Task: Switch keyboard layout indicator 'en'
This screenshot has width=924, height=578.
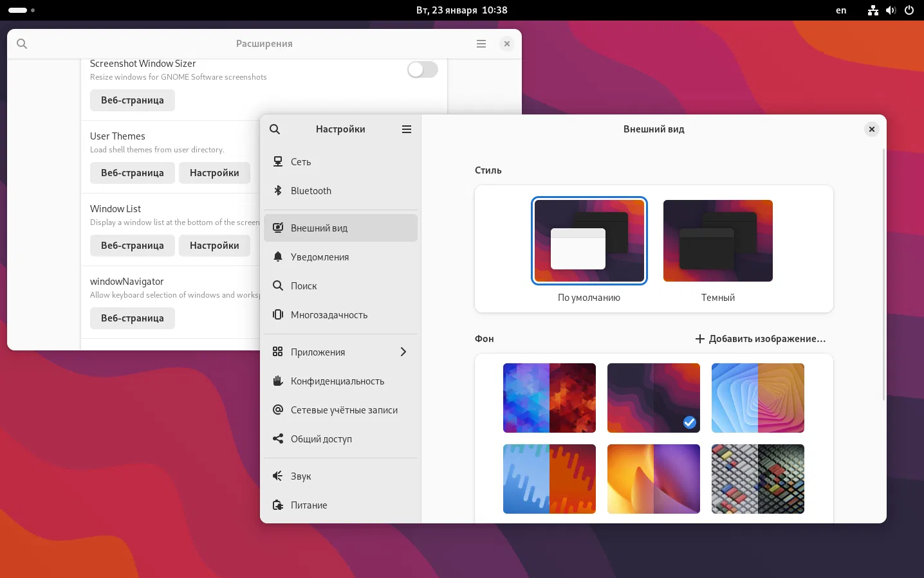Action: tap(841, 10)
